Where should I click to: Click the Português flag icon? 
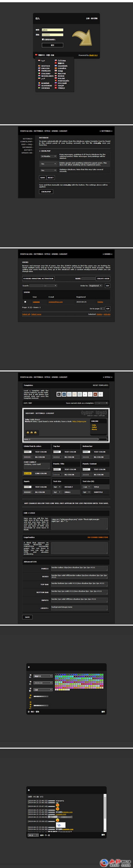tap(56, 81)
